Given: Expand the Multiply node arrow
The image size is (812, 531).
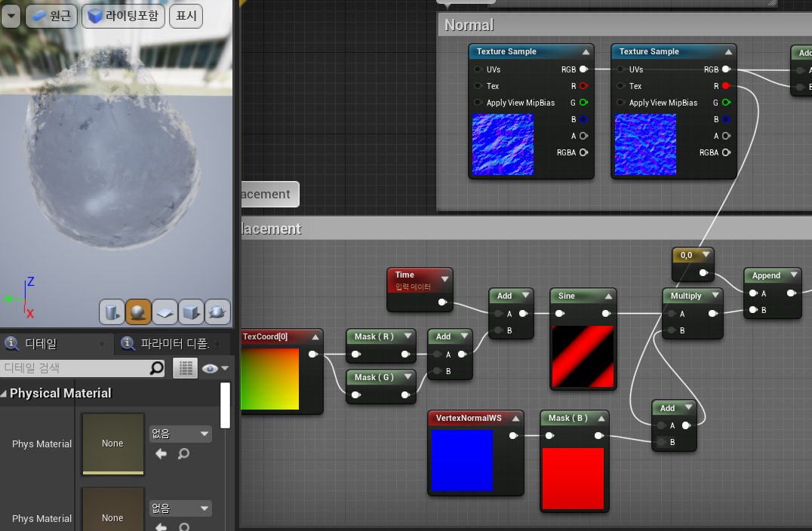Looking at the screenshot, I should pos(715,295).
